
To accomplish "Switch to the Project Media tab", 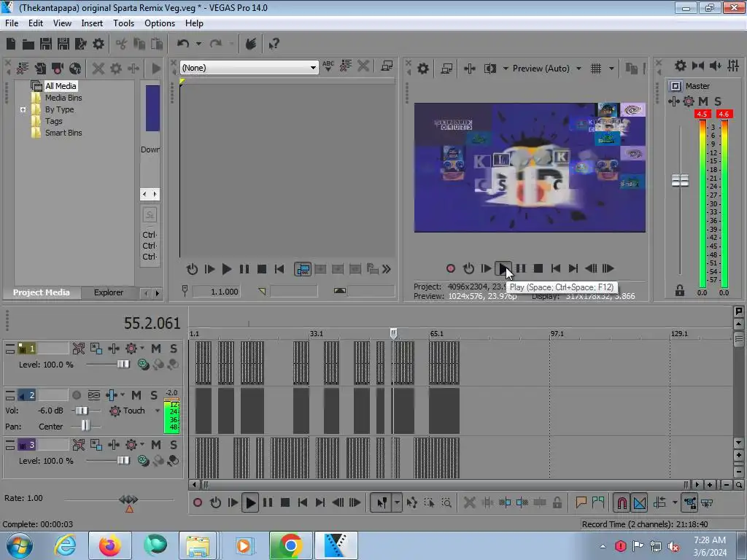I will (x=41, y=292).
